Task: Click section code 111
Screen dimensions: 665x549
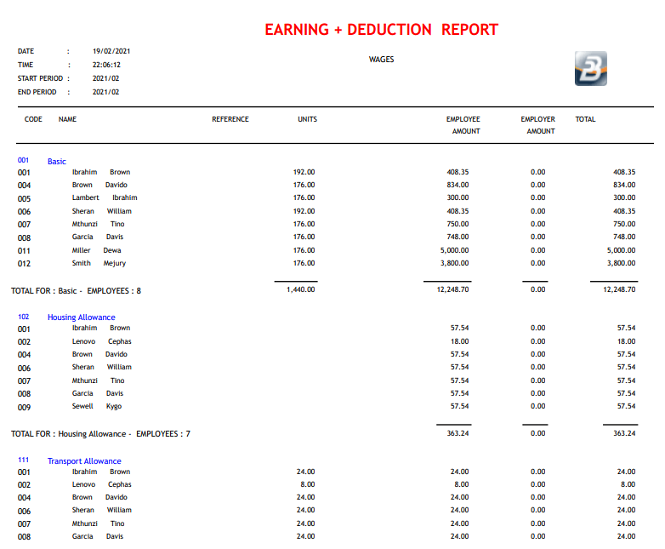Action: [23, 459]
